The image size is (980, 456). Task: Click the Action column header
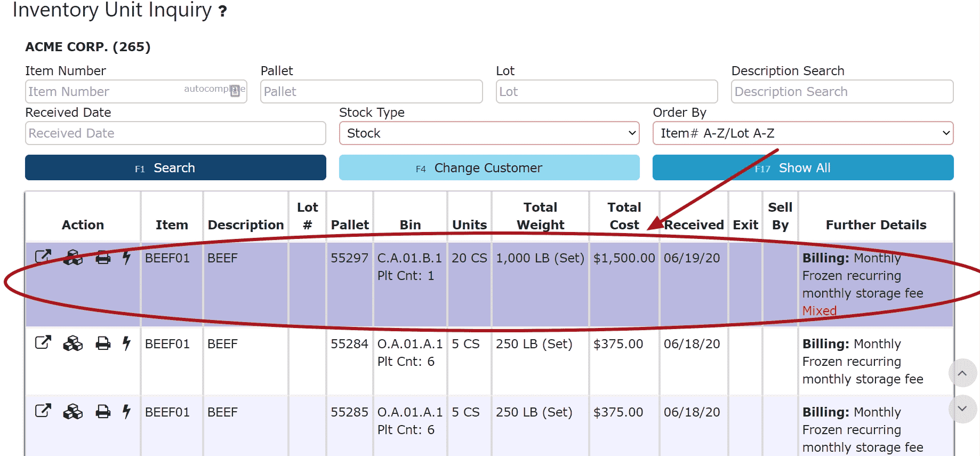point(83,225)
